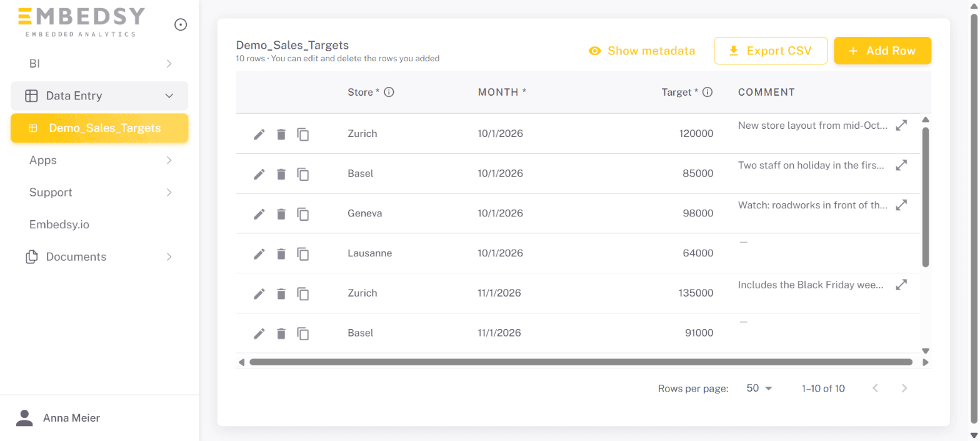Edit the Geneva row with pencil icon
The width and height of the screenshot is (980, 441).
tap(259, 214)
